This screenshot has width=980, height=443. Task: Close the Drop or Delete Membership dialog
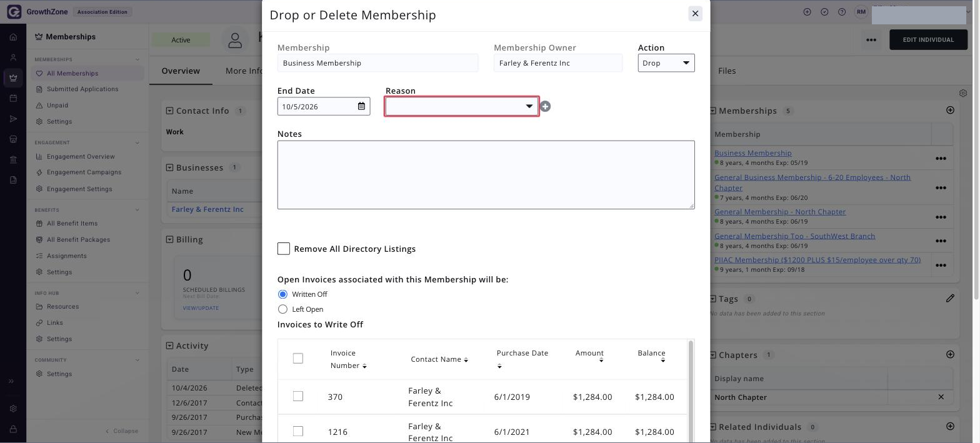[695, 14]
